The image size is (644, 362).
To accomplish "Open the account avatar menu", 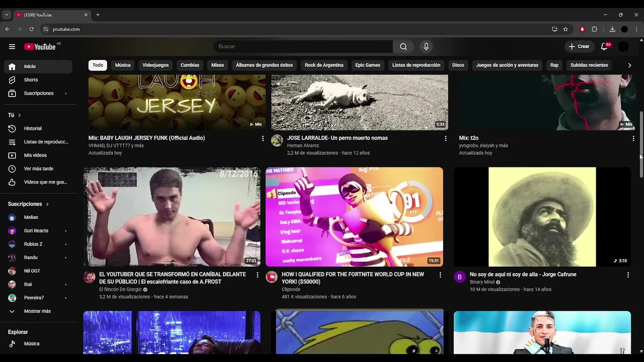I will [x=623, y=47].
